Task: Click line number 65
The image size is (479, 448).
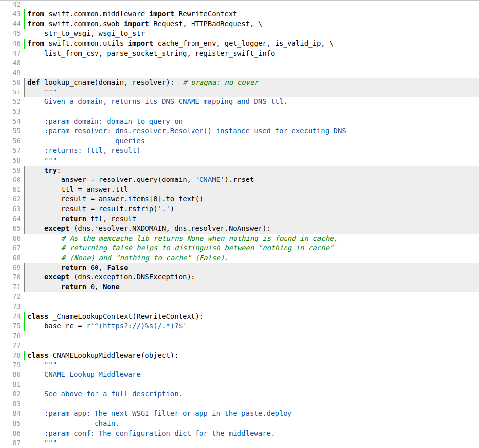Action: tap(16, 228)
